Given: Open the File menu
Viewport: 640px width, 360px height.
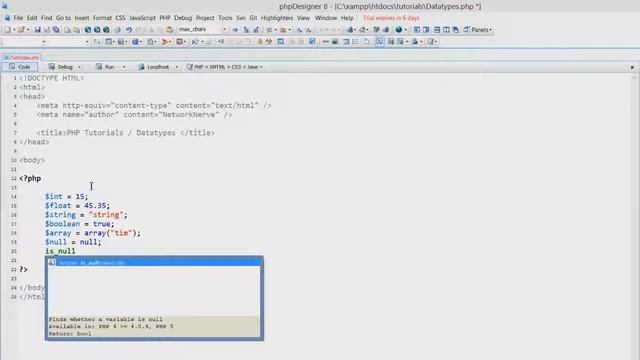Looking at the screenshot, I should point(18,18).
